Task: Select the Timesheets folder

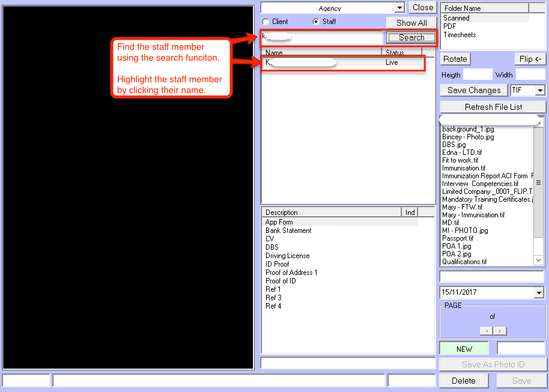Action: [460, 35]
